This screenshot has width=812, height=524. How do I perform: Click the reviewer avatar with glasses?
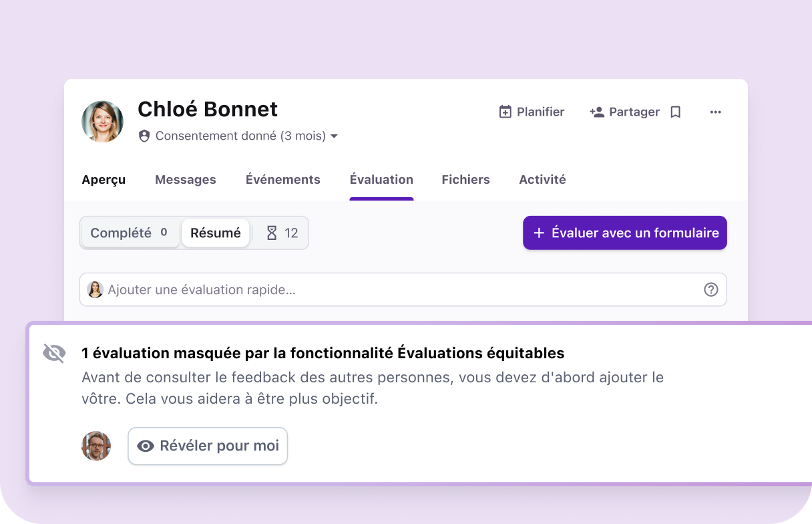point(96,446)
